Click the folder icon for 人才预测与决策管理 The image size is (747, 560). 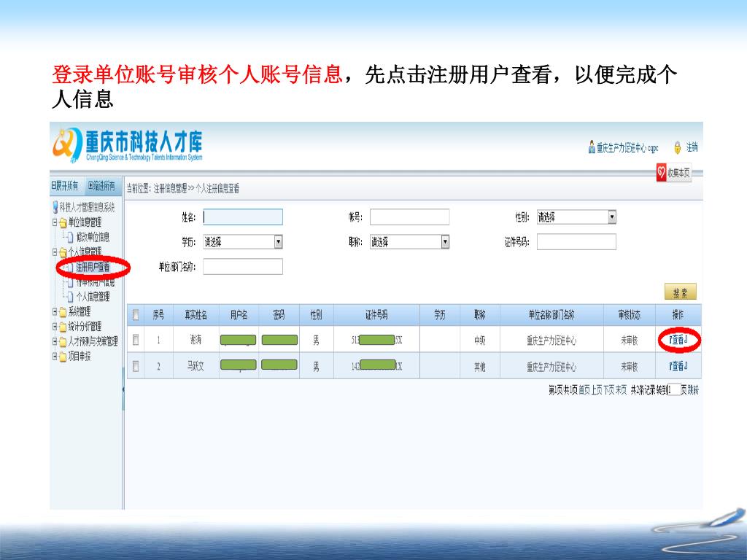click(x=63, y=342)
